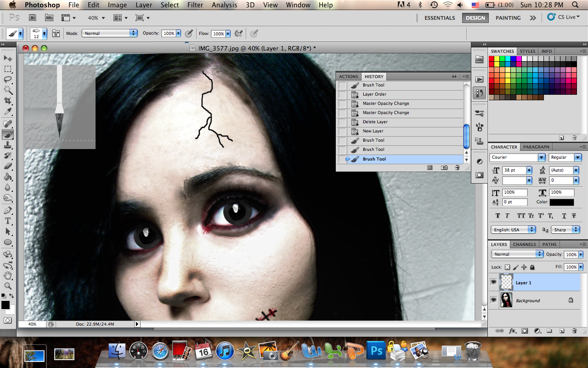Open layer blend mode Normal dropdown

[x=517, y=254]
